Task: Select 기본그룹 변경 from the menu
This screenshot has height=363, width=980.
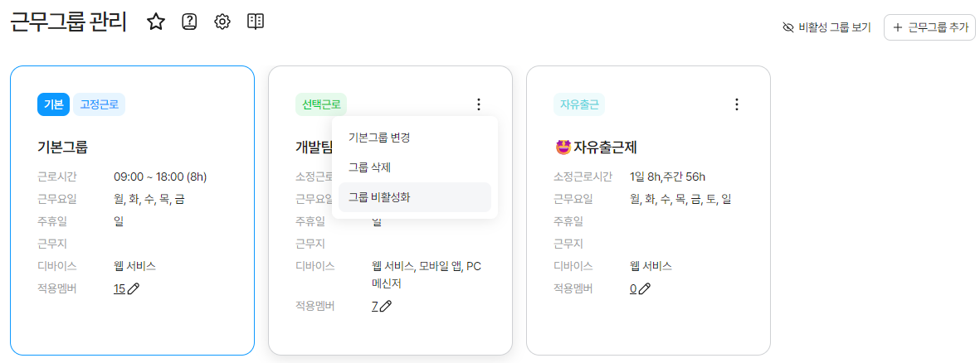Action: coord(379,137)
